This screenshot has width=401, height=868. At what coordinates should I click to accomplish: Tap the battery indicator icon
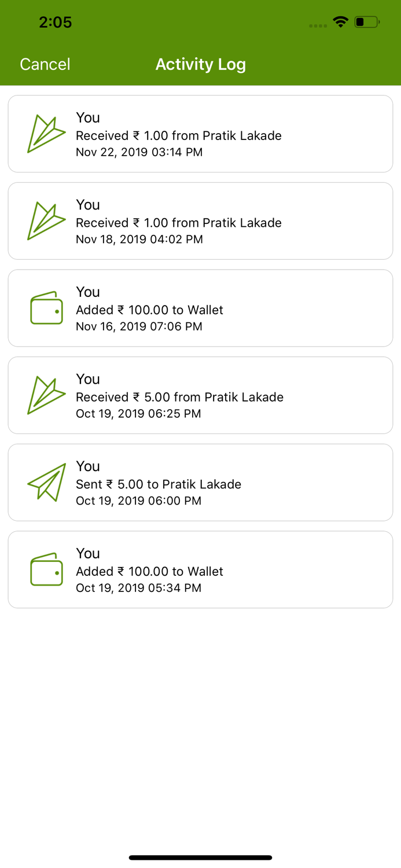(x=367, y=22)
